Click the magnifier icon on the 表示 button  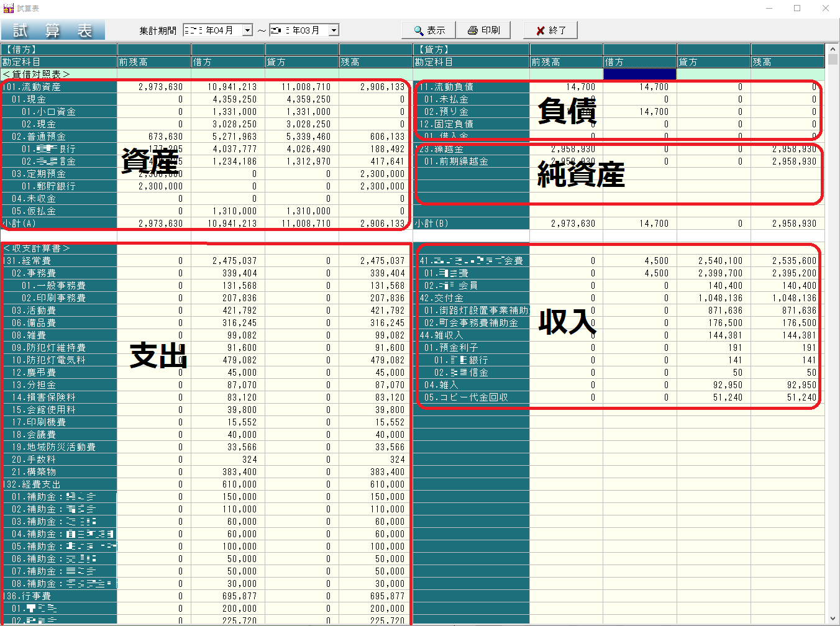(x=418, y=29)
